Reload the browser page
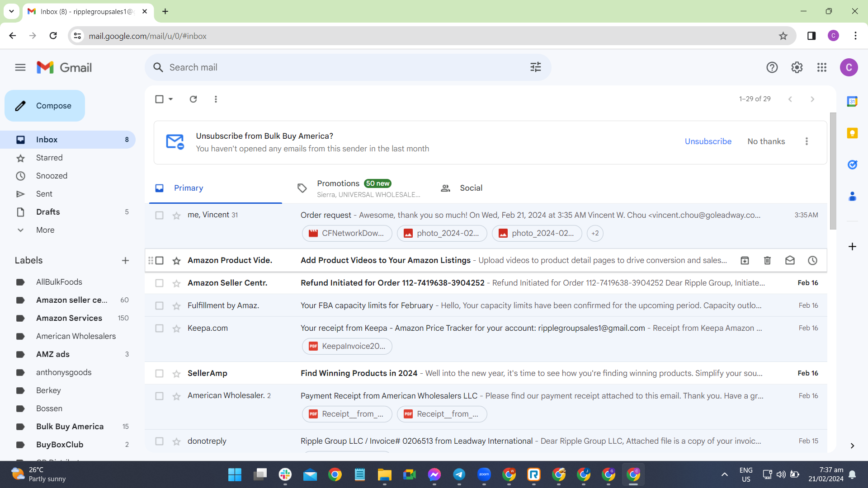The width and height of the screenshot is (868, 488). click(x=53, y=36)
